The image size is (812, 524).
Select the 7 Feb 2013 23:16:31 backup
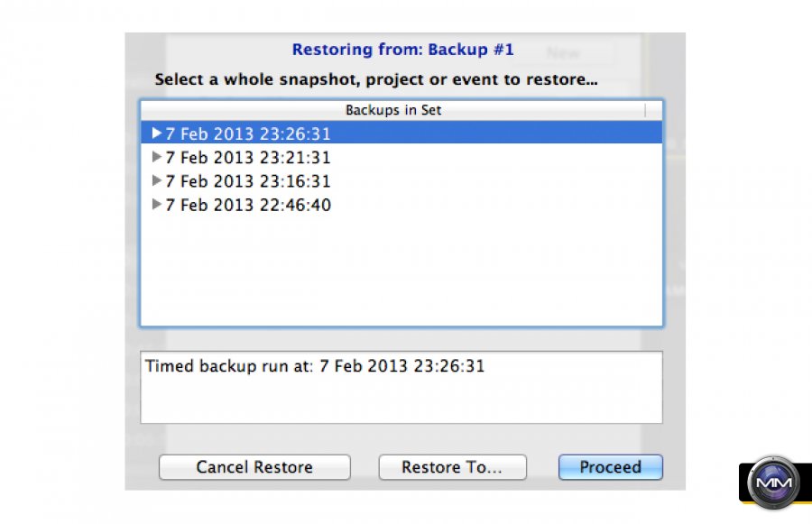tap(248, 181)
